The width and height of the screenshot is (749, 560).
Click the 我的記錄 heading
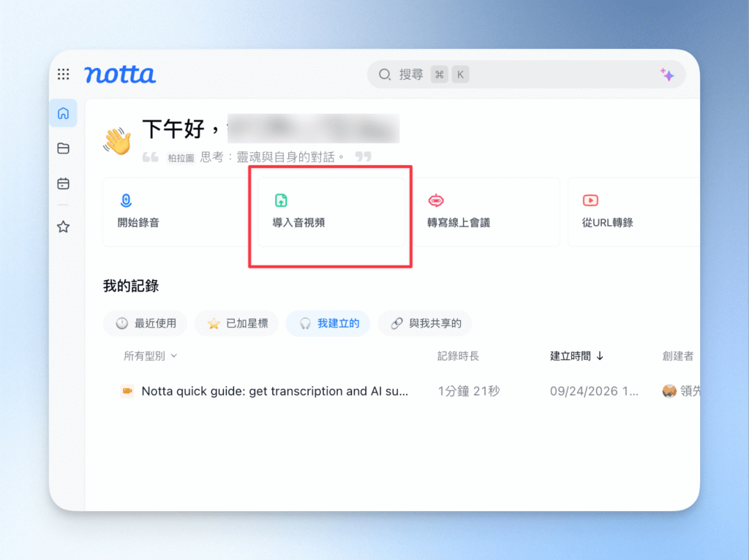coord(131,286)
